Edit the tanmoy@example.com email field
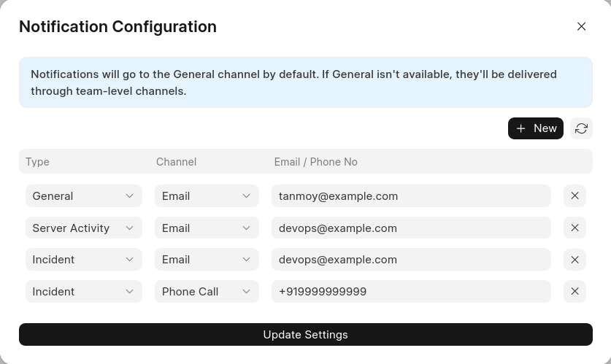The image size is (611, 364). tap(411, 196)
